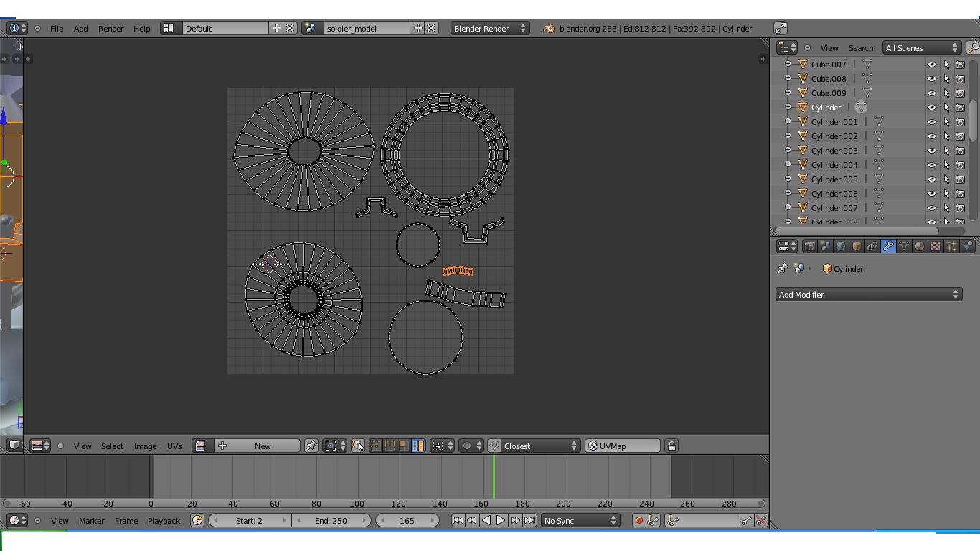The image size is (980, 551).
Task: Click the Start: 2 frame field
Action: 250,521
